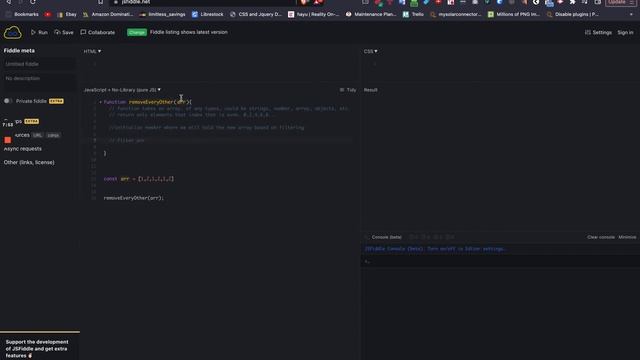This screenshot has width=640, height=360.
Task: Open the Ebay bookmark
Action: pos(67,14)
